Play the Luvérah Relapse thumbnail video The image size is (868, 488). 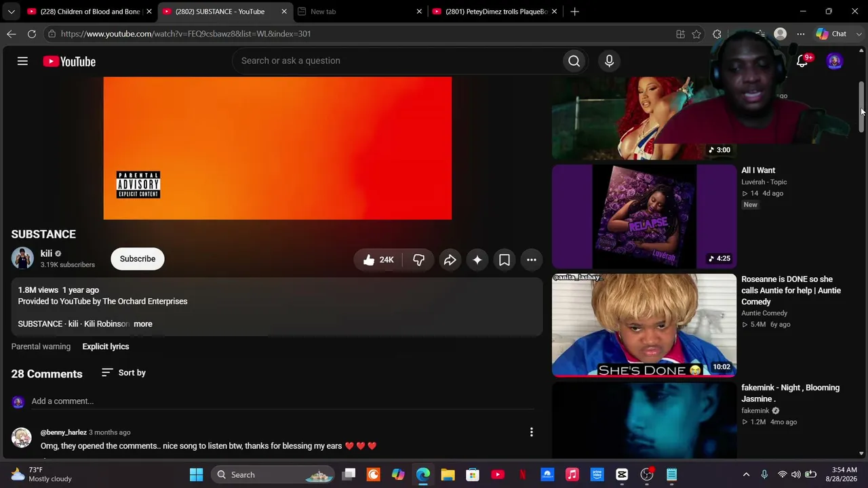644,217
